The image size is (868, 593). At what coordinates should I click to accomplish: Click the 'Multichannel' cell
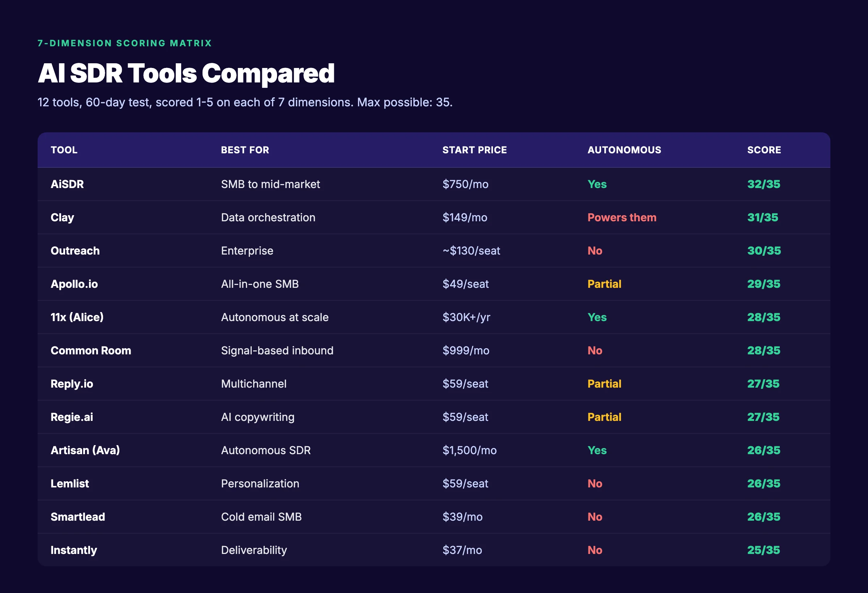click(x=254, y=384)
